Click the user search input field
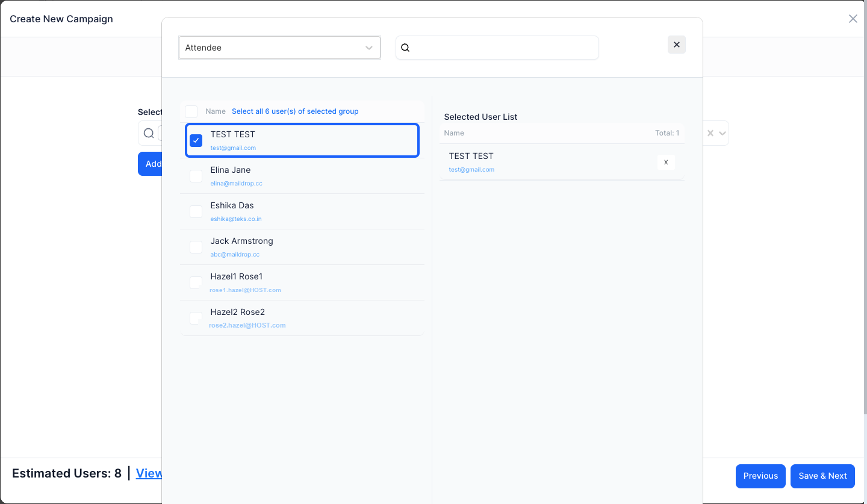 pos(497,48)
